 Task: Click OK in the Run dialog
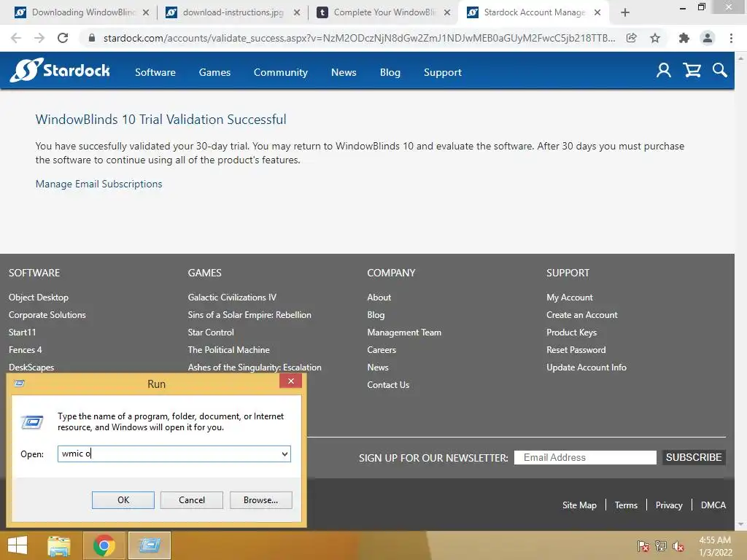pos(123,500)
